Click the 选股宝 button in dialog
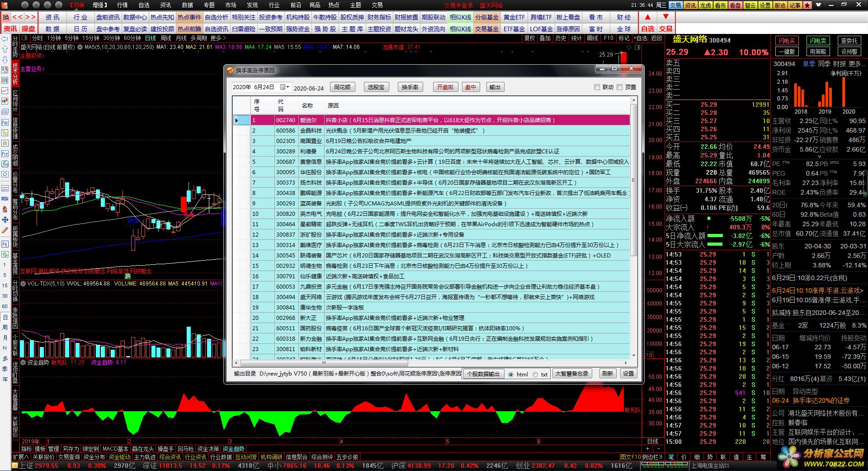868x471 pixels. click(376, 87)
